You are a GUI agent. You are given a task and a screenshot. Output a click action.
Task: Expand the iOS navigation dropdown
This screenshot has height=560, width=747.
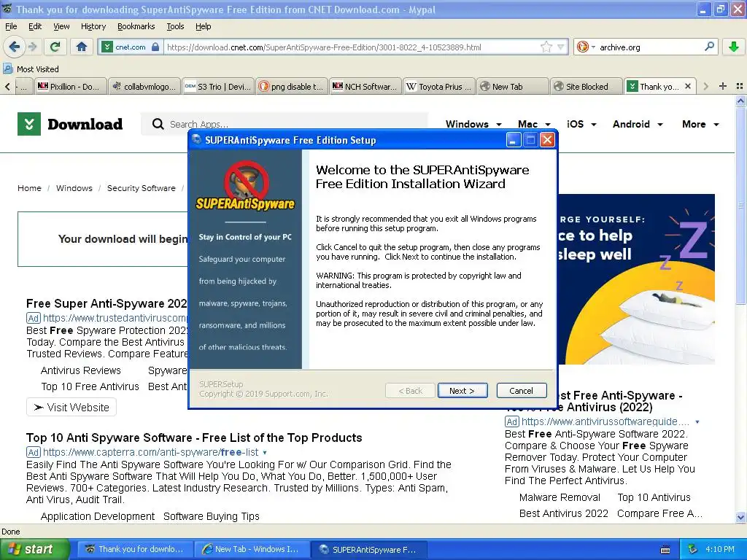pyautogui.click(x=594, y=124)
